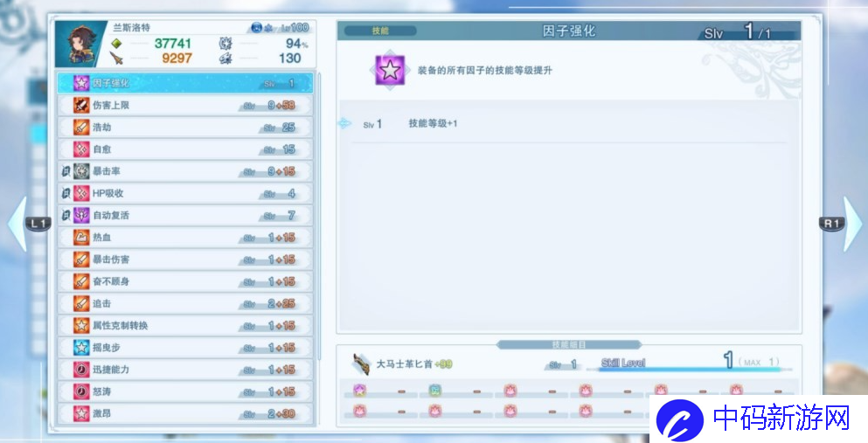Select the 怒涛 skill icon
Viewport: 868px width, 443px height.
tap(81, 391)
